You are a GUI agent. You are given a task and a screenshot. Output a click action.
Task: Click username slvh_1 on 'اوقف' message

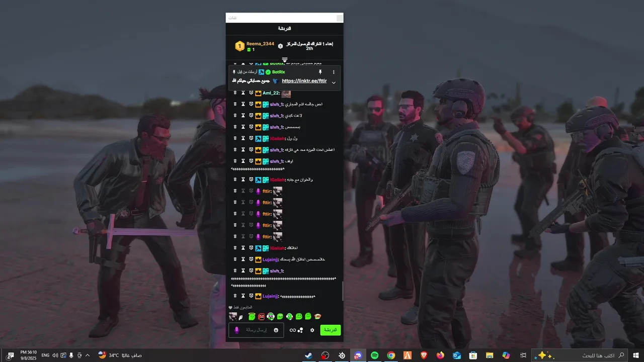click(277, 161)
